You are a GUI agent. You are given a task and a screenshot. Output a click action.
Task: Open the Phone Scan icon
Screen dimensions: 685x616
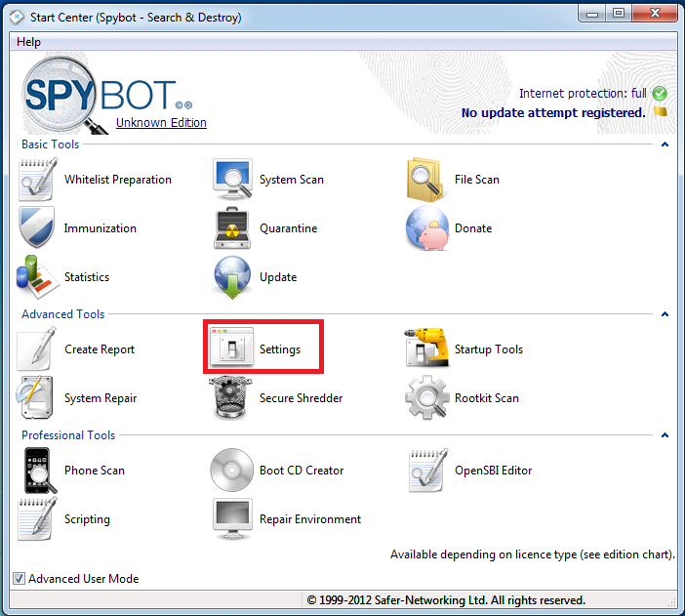tap(39, 471)
